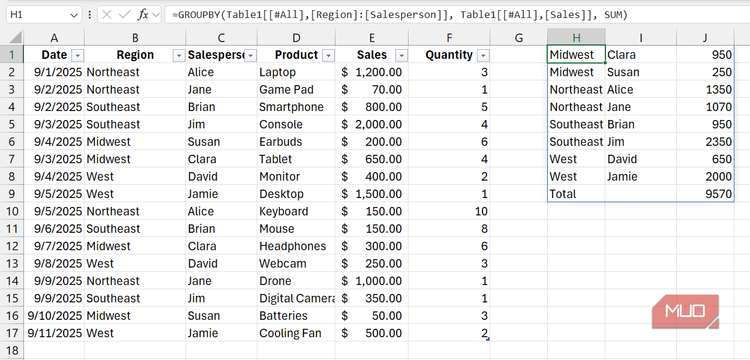Viewport: 750px width, 360px height.
Task: Click cell with date 9/1/2025
Action: 54,72
